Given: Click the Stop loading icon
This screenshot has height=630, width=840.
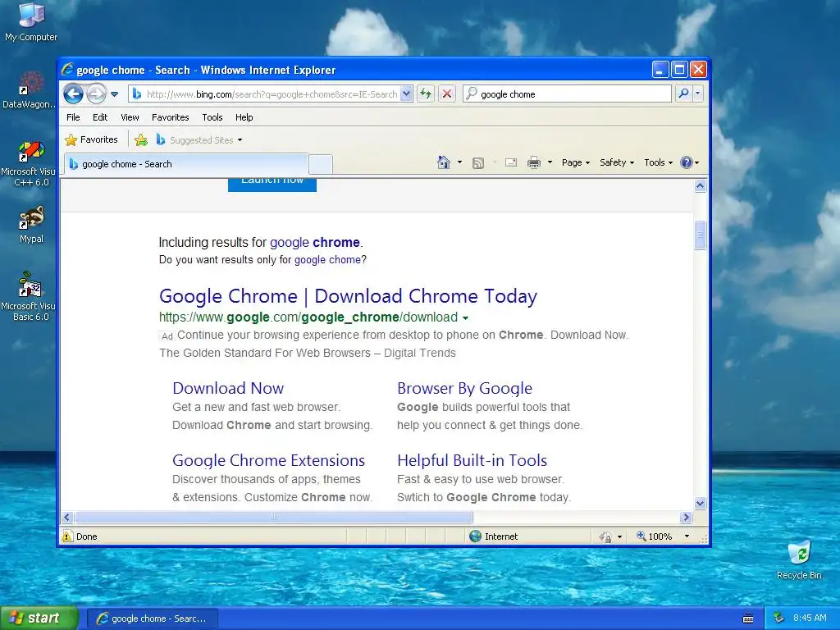Looking at the screenshot, I should [x=447, y=94].
